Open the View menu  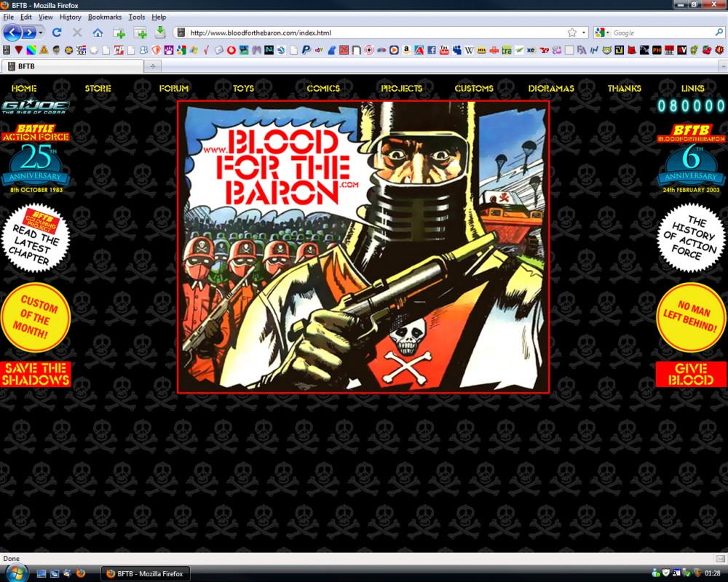click(45, 17)
